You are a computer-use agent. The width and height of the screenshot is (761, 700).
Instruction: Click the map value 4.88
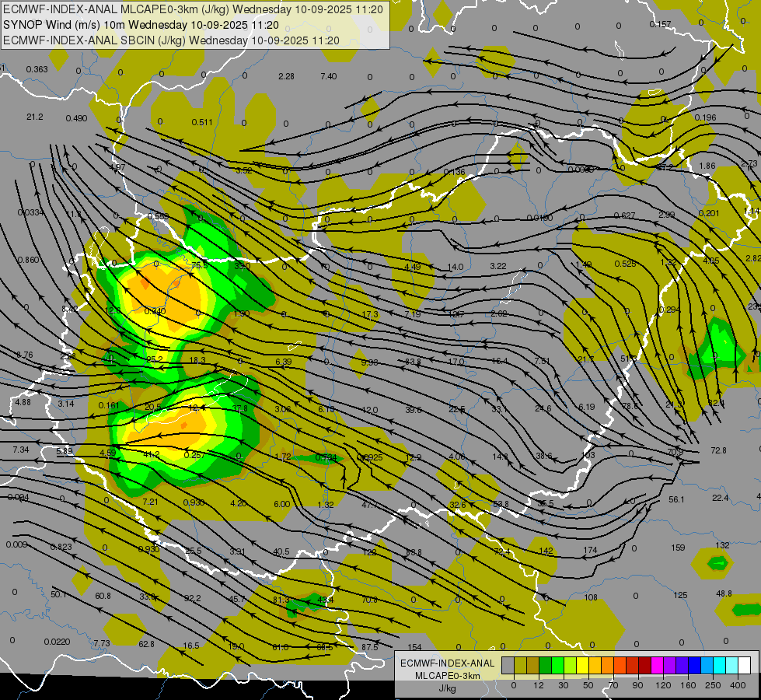click(x=23, y=402)
